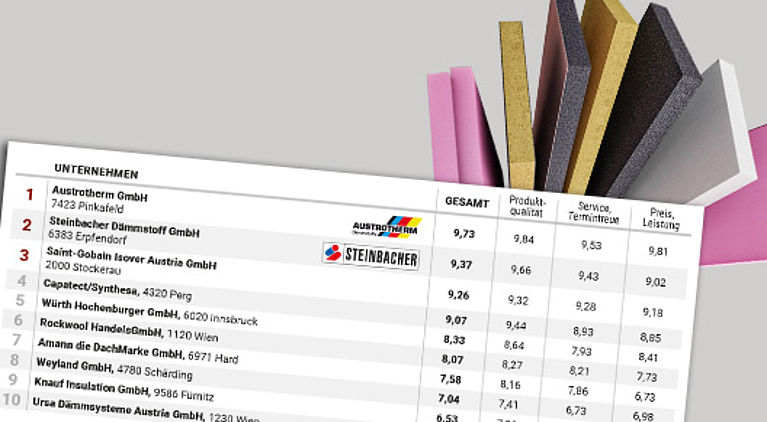Click grey rank number 4
767x422 pixels.
(22, 281)
